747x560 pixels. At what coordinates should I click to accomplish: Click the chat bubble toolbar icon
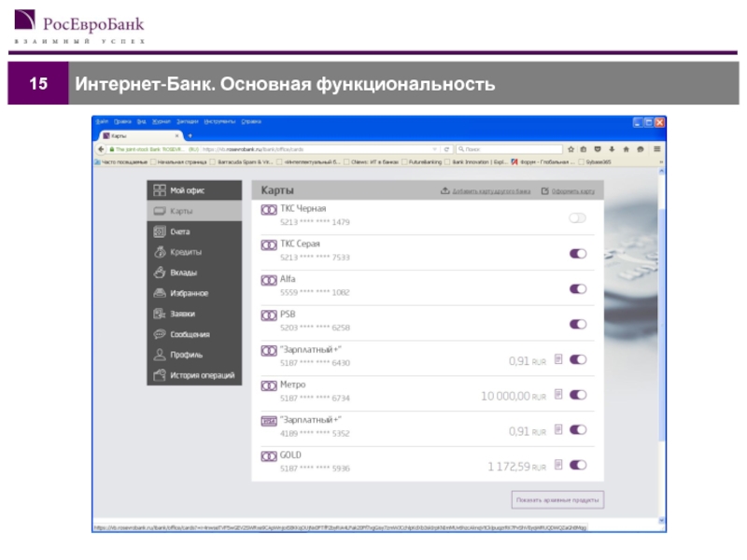click(x=641, y=149)
